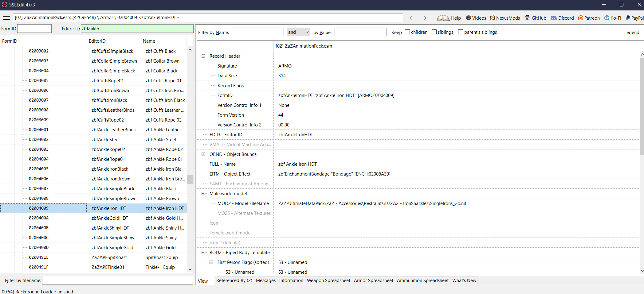Select the zbfCollarSimpleBrown record row
644x294 pixels.
(93, 61)
